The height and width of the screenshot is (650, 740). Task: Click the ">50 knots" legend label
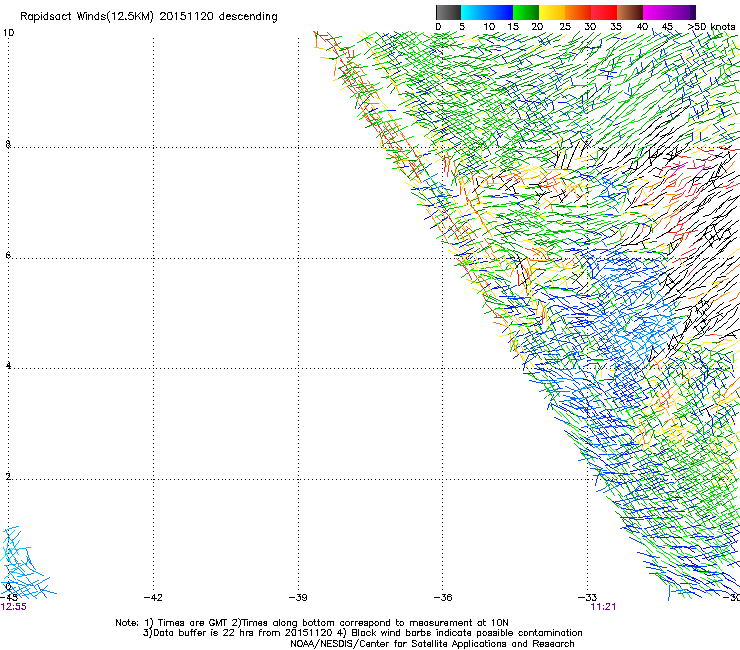pyautogui.click(x=711, y=27)
